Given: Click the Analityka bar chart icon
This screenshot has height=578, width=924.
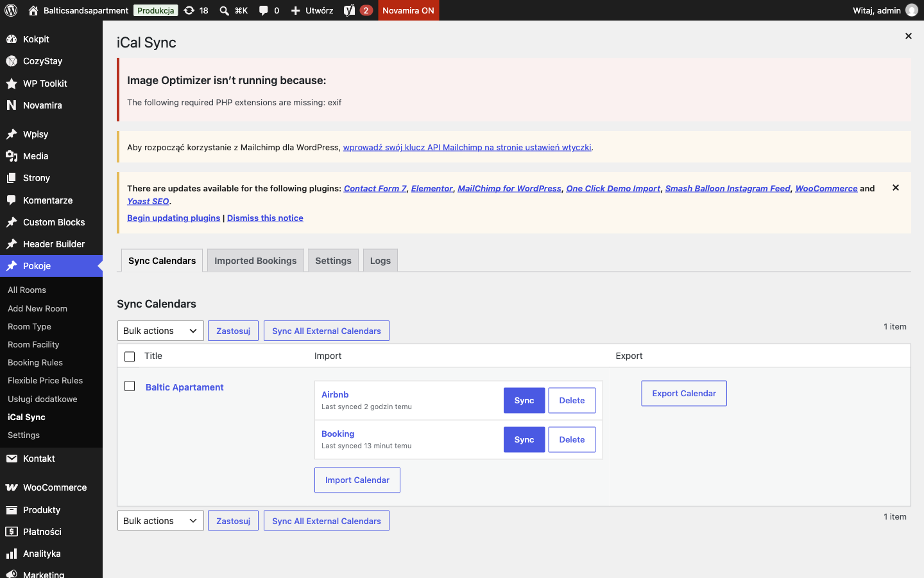Looking at the screenshot, I should coord(12,554).
